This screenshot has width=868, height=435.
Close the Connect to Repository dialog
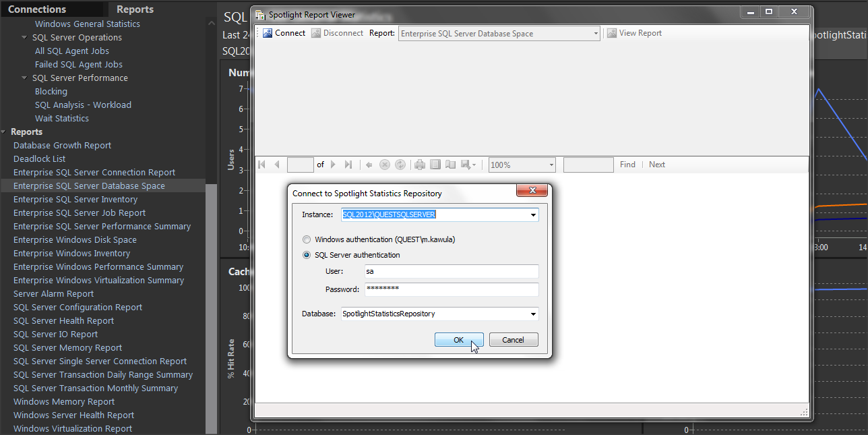pos(532,191)
